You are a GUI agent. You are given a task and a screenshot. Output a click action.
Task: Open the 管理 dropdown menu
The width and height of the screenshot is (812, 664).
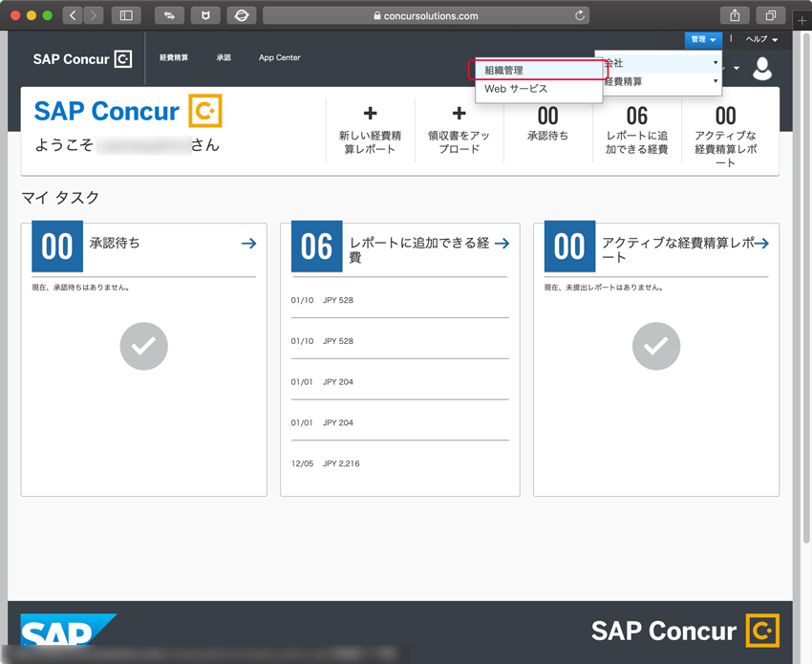(703, 39)
